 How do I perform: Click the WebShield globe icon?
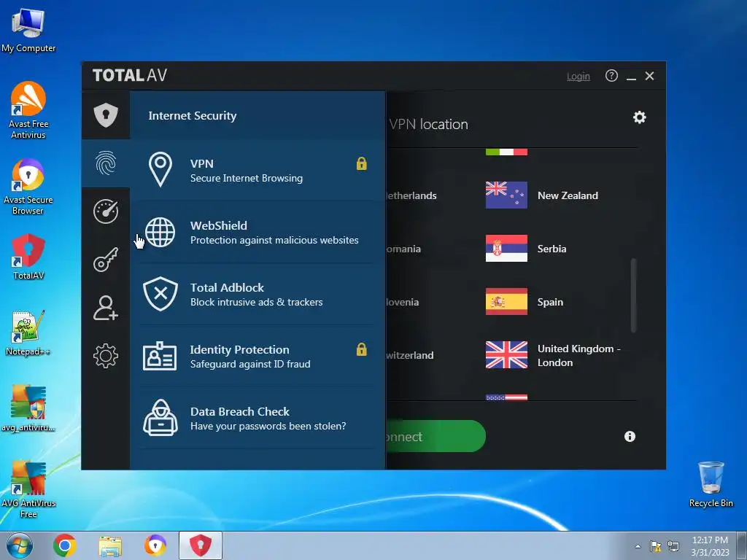coord(160,233)
